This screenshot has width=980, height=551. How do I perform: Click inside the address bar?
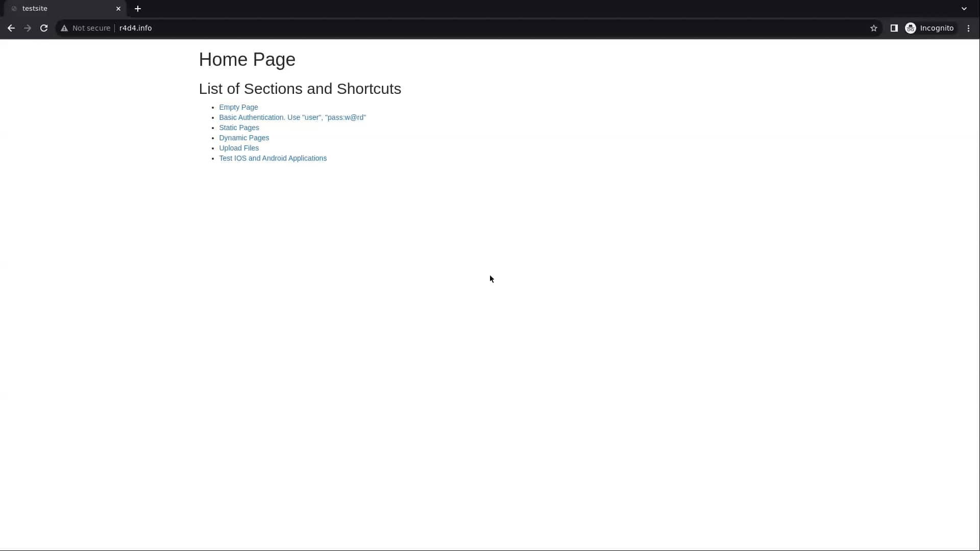pos(306,28)
